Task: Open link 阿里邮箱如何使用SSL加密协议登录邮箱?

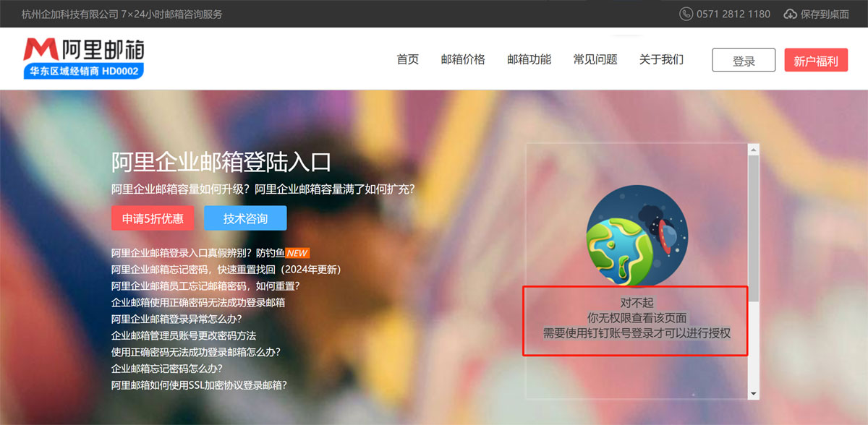Action: point(200,385)
